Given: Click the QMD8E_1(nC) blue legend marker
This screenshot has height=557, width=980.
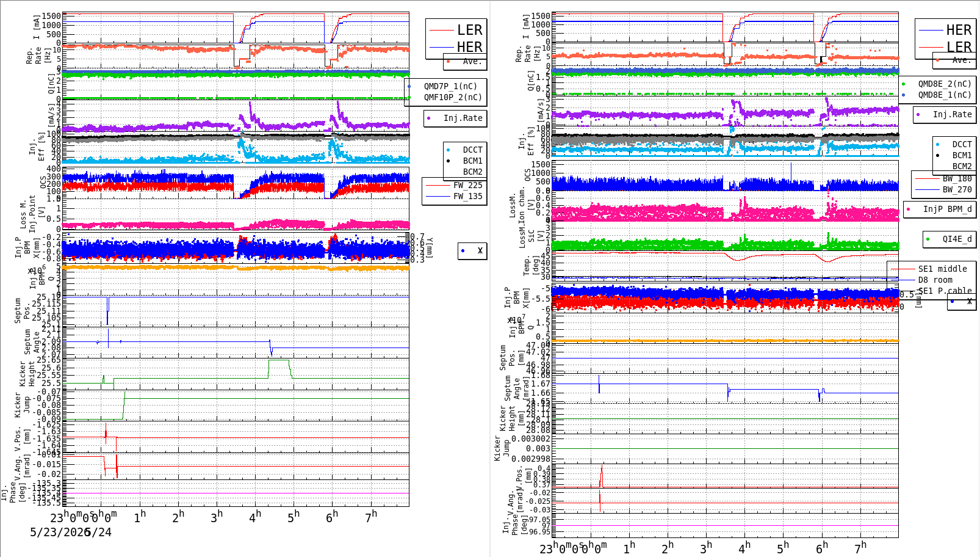Looking at the screenshot, I should 903,95.
